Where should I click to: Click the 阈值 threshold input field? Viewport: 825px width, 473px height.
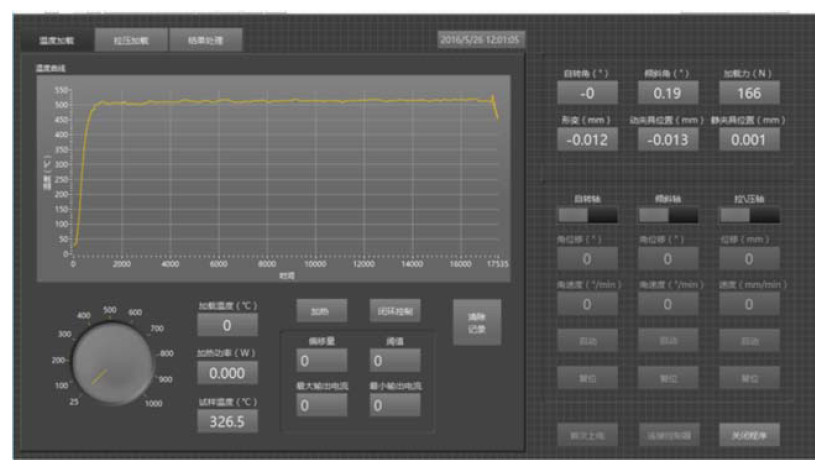pyautogui.click(x=395, y=360)
